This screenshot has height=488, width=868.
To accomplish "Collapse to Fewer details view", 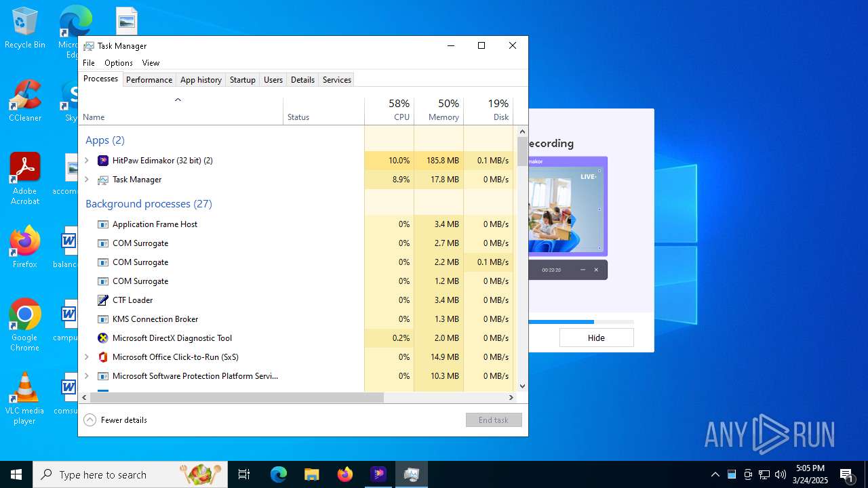I will pos(115,420).
